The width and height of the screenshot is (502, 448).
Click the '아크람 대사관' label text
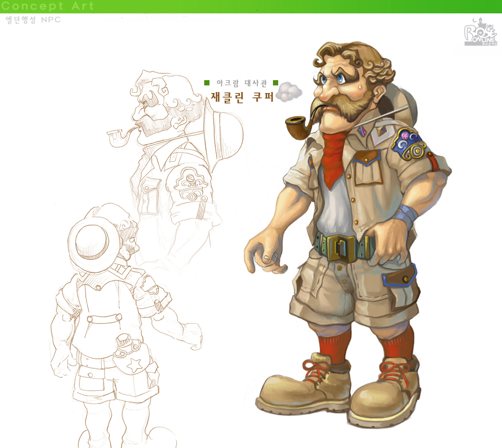click(242, 83)
